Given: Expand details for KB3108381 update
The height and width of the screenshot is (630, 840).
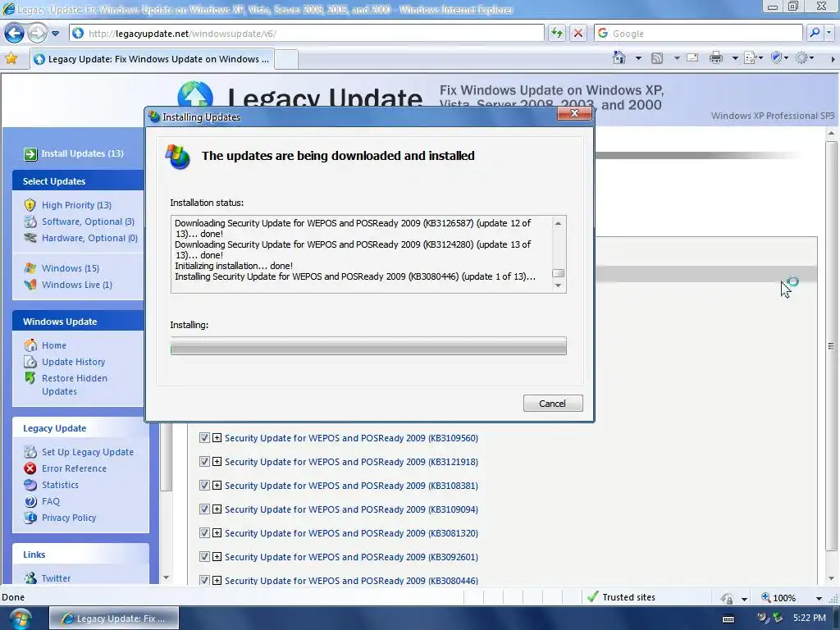Looking at the screenshot, I should point(217,486).
